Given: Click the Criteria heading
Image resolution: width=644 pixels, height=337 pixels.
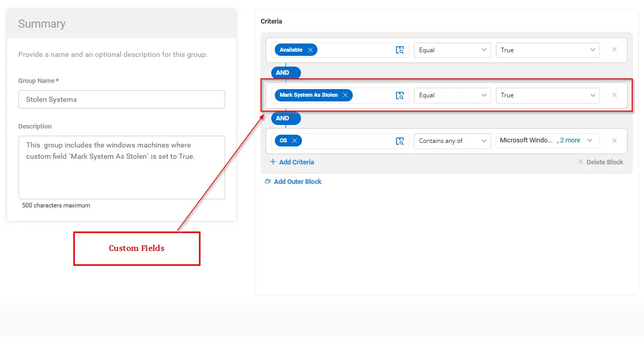Looking at the screenshot, I should 271,22.
